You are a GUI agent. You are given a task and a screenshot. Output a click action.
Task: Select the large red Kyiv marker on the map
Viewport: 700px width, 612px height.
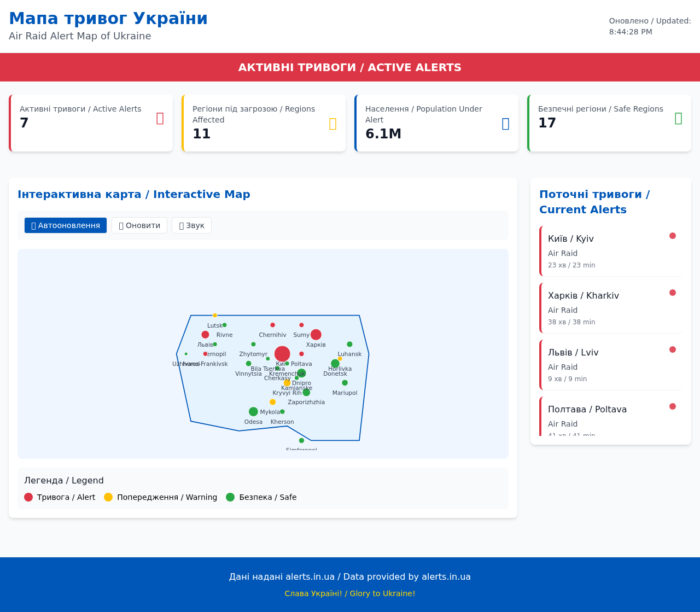(x=282, y=353)
